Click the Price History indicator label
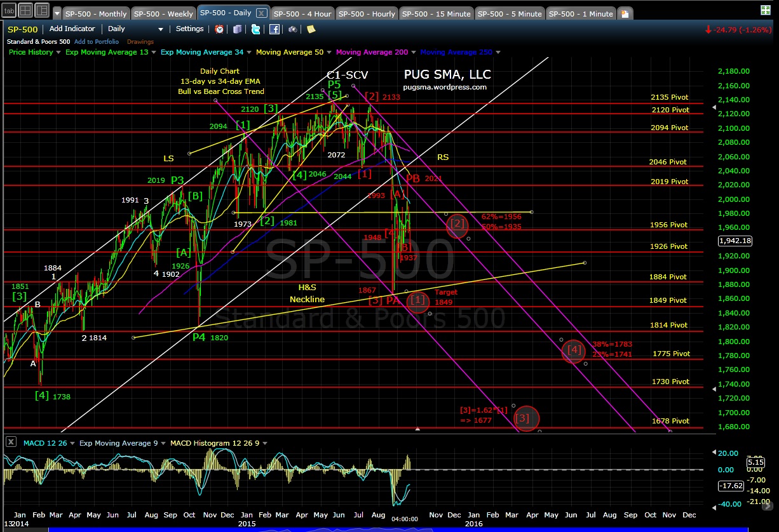Screen dimensions: 779x532 pos(31,53)
